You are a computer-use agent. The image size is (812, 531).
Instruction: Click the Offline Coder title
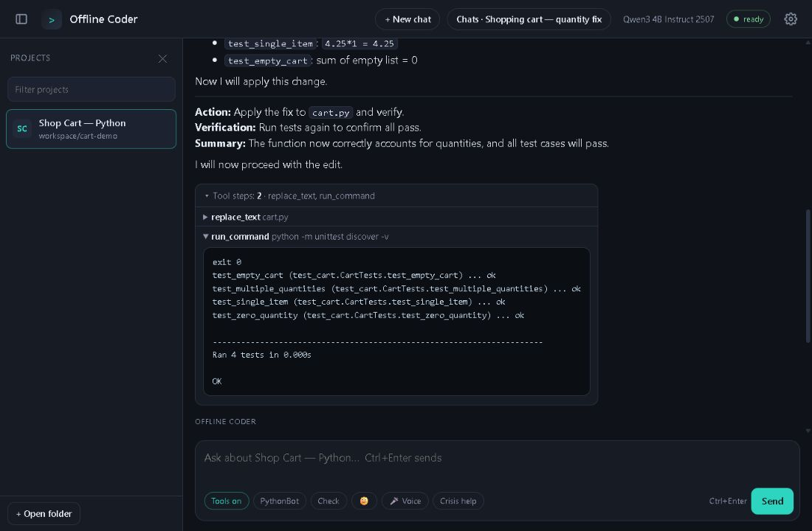click(103, 19)
